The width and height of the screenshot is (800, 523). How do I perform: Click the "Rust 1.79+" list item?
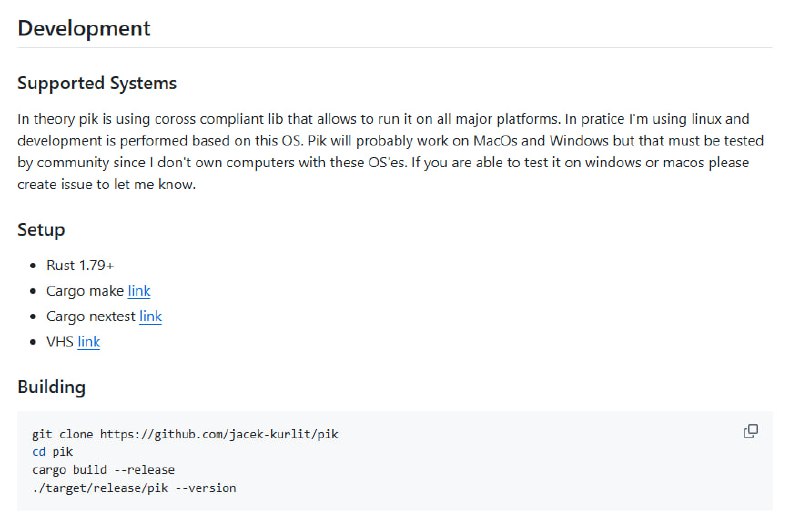click(x=80, y=265)
